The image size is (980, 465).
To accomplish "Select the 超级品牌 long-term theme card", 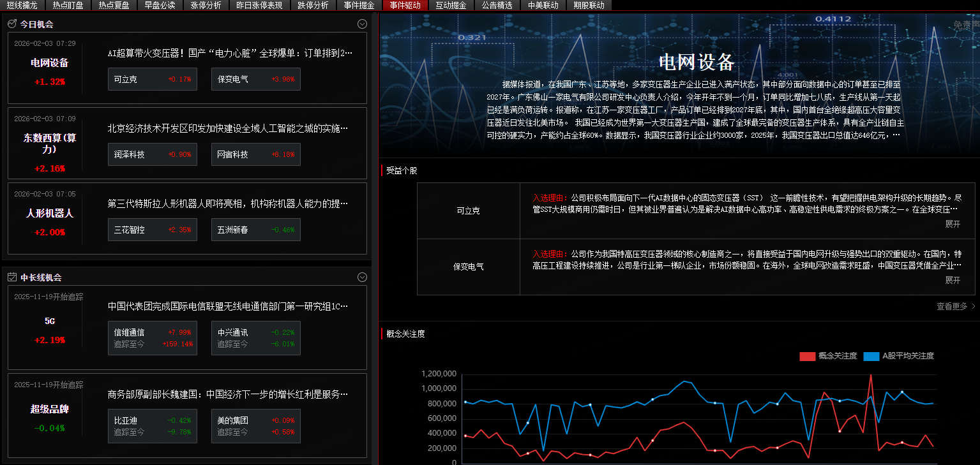I will (50, 416).
